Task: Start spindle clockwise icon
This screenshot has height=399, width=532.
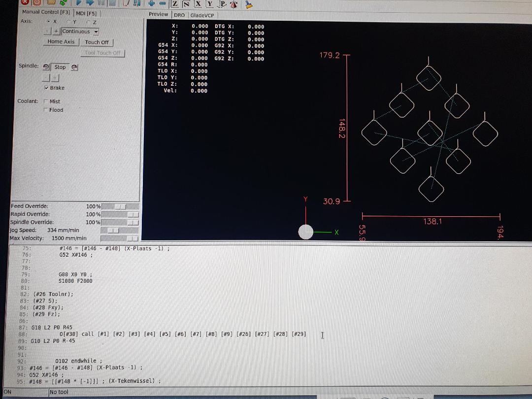Action: (75, 67)
